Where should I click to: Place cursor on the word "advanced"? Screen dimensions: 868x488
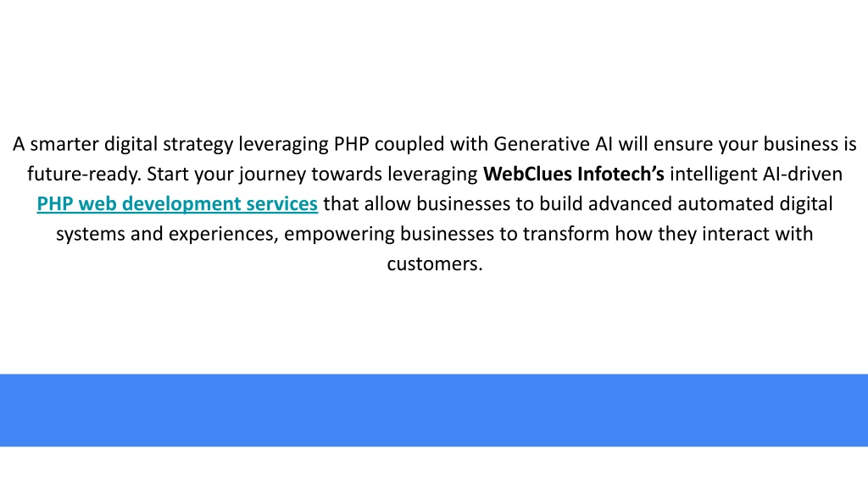click(x=630, y=203)
